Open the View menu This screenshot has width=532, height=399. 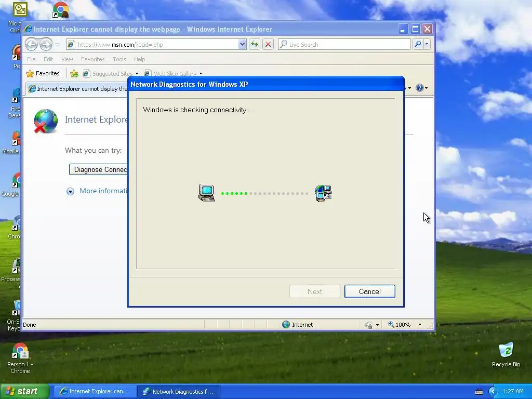point(67,59)
